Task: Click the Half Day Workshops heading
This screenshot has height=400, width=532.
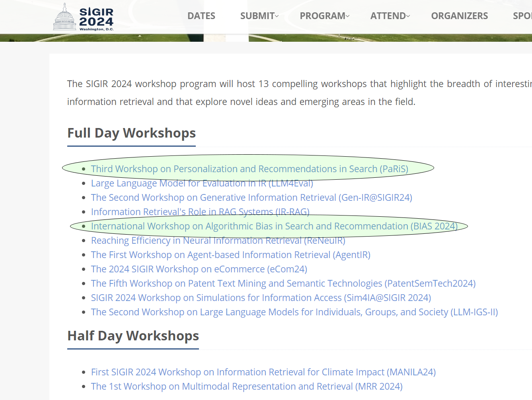Action: pyautogui.click(x=133, y=336)
